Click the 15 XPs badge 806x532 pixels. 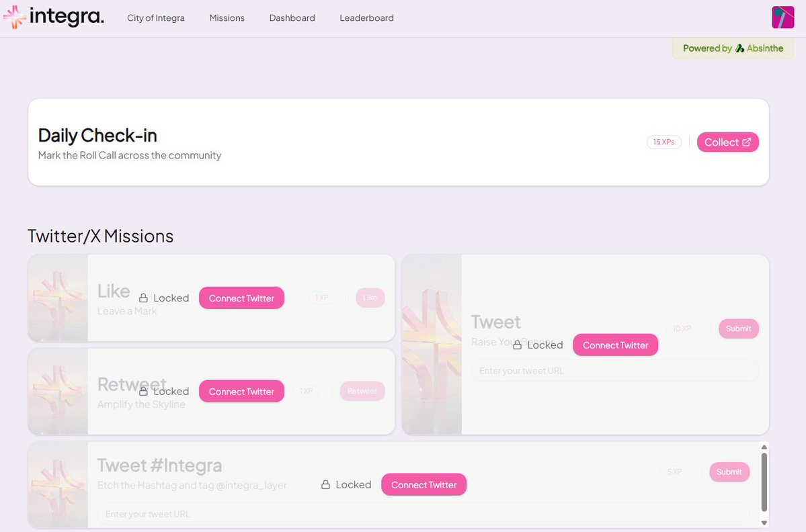(x=663, y=142)
